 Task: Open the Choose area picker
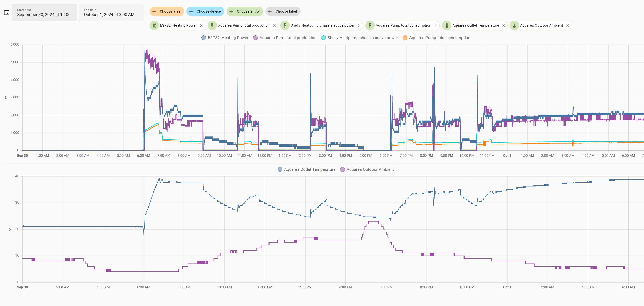(167, 11)
